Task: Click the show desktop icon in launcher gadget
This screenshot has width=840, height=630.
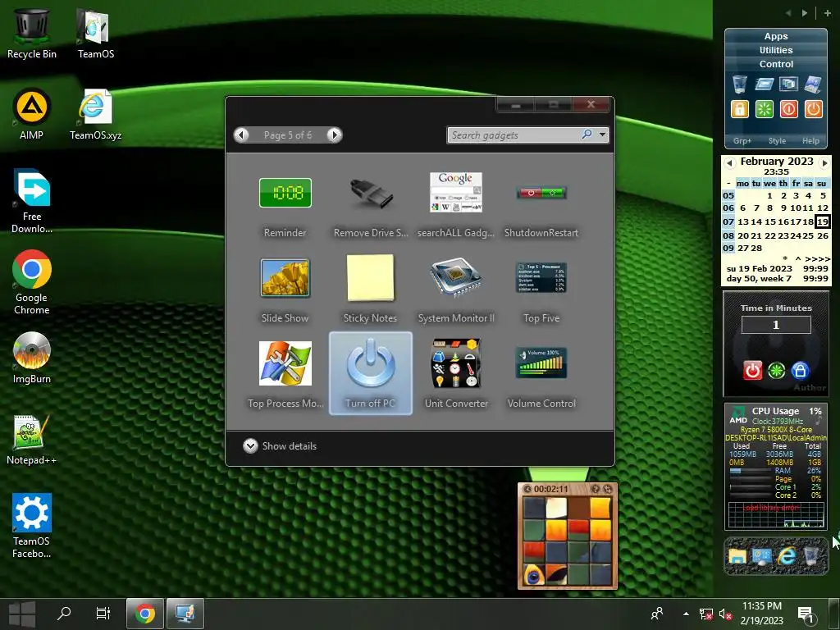Action: (x=813, y=84)
